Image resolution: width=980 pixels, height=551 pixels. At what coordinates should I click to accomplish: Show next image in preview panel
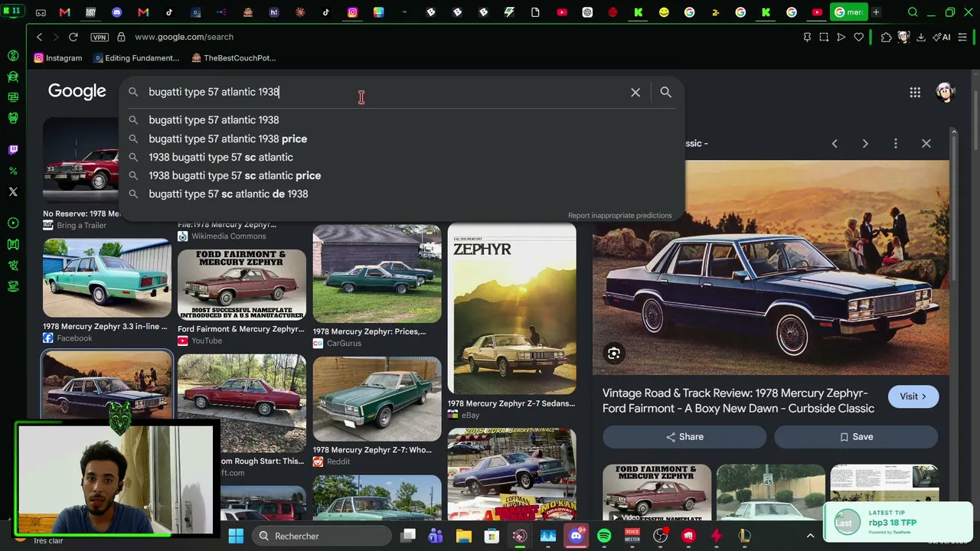[865, 143]
